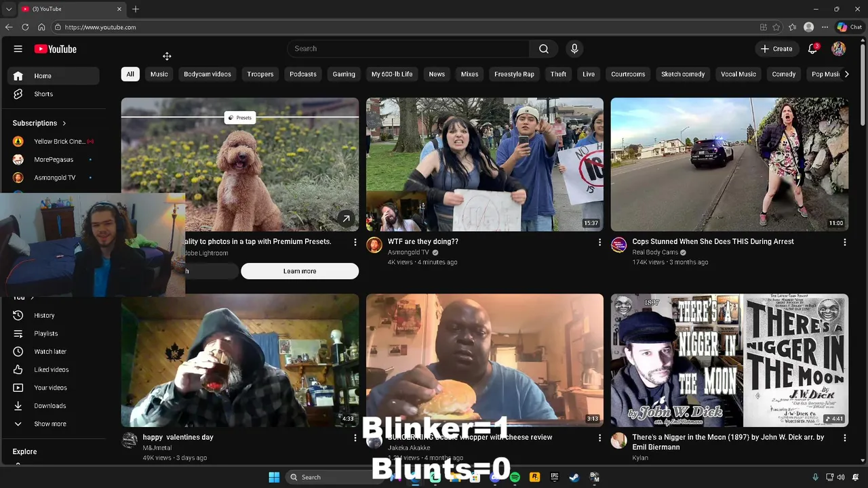Open Watch later in the sidebar
This screenshot has width=868, height=488.
point(53,352)
